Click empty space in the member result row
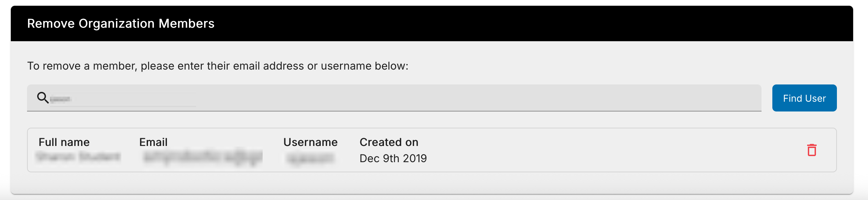868x200 pixels. (608, 150)
